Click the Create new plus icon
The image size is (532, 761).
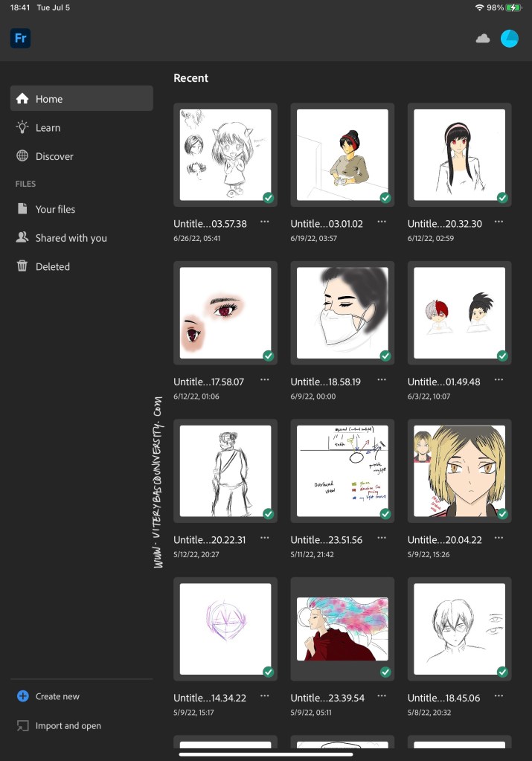pos(22,696)
